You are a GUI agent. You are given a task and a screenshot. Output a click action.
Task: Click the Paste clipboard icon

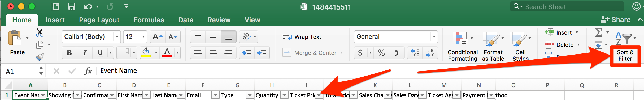coord(15,38)
